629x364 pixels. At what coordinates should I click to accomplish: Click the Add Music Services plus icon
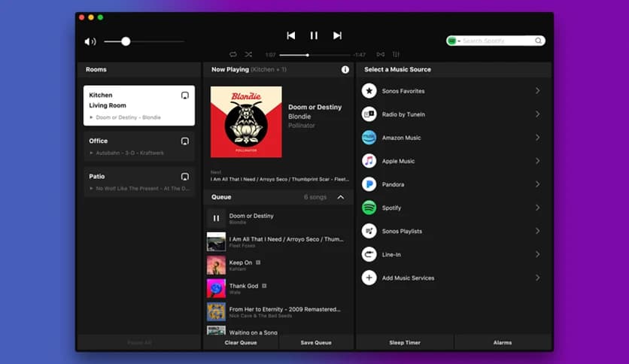(x=369, y=278)
